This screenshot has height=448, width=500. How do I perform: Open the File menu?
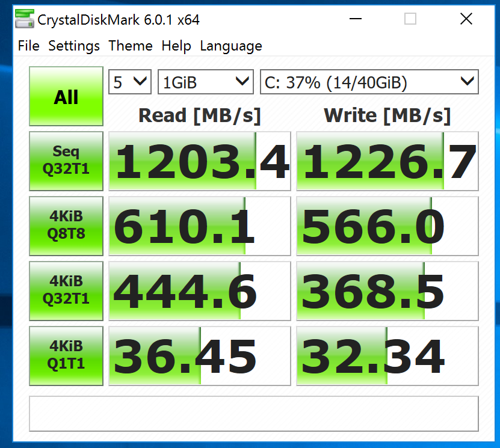29,46
